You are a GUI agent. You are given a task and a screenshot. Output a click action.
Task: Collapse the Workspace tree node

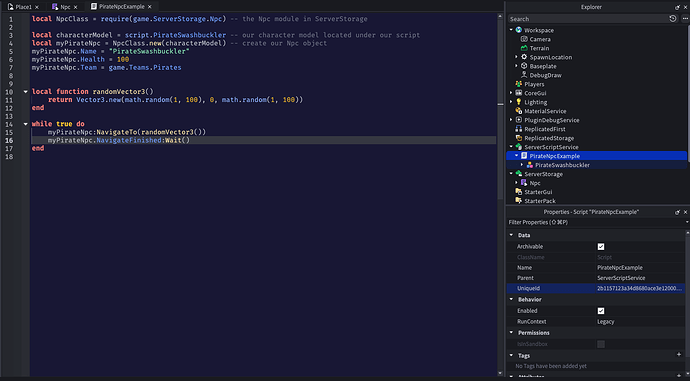click(511, 30)
